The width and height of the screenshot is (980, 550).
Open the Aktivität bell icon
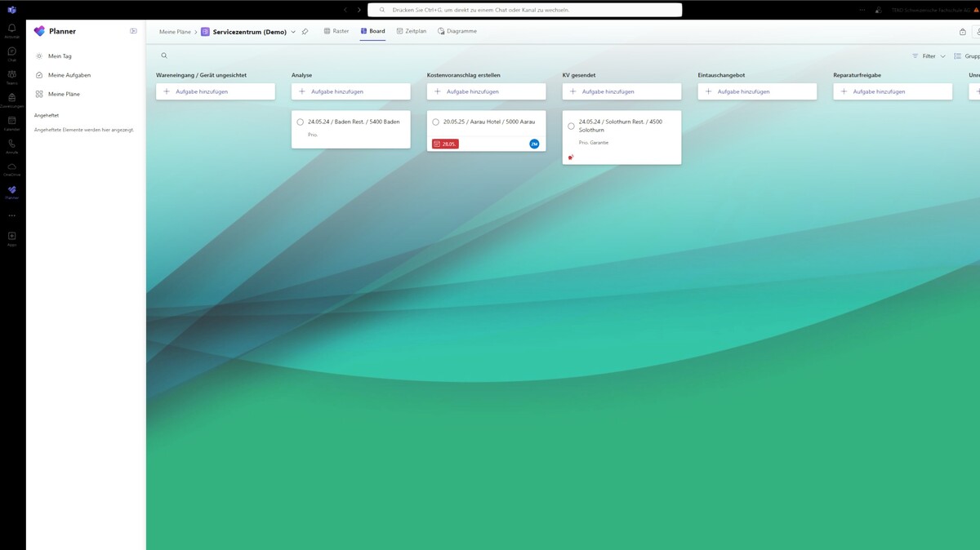(x=12, y=31)
